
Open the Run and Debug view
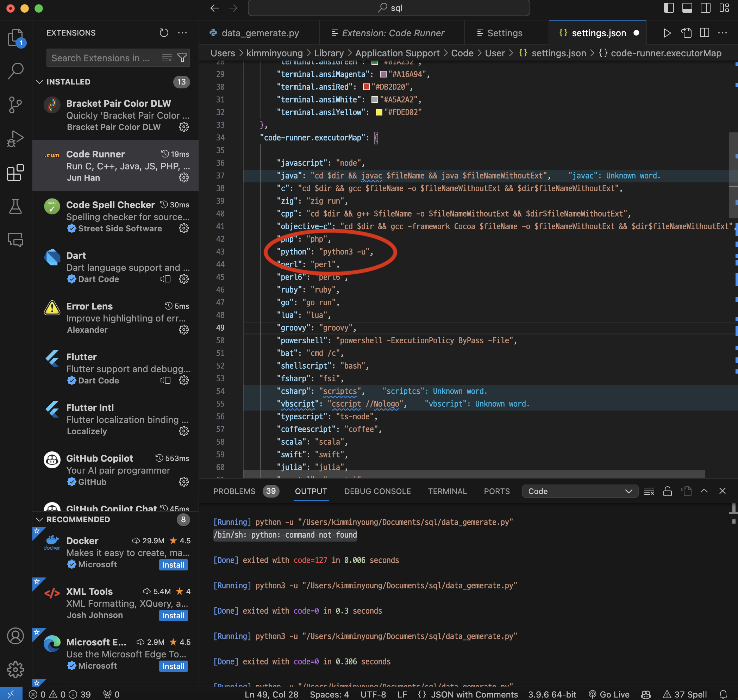coord(15,139)
